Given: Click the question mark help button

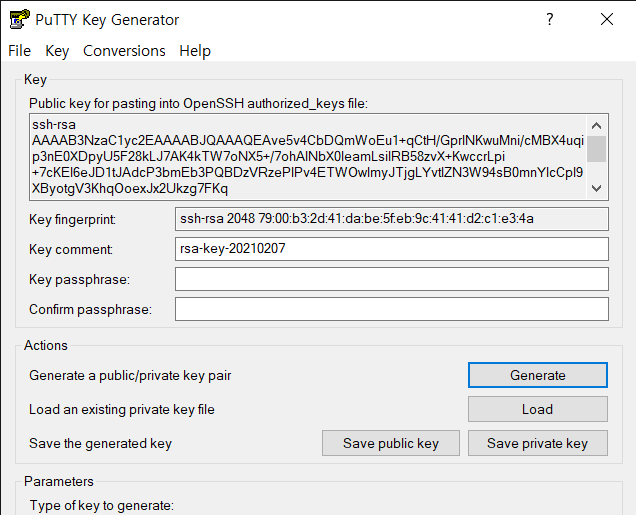Looking at the screenshot, I should click(550, 19).
